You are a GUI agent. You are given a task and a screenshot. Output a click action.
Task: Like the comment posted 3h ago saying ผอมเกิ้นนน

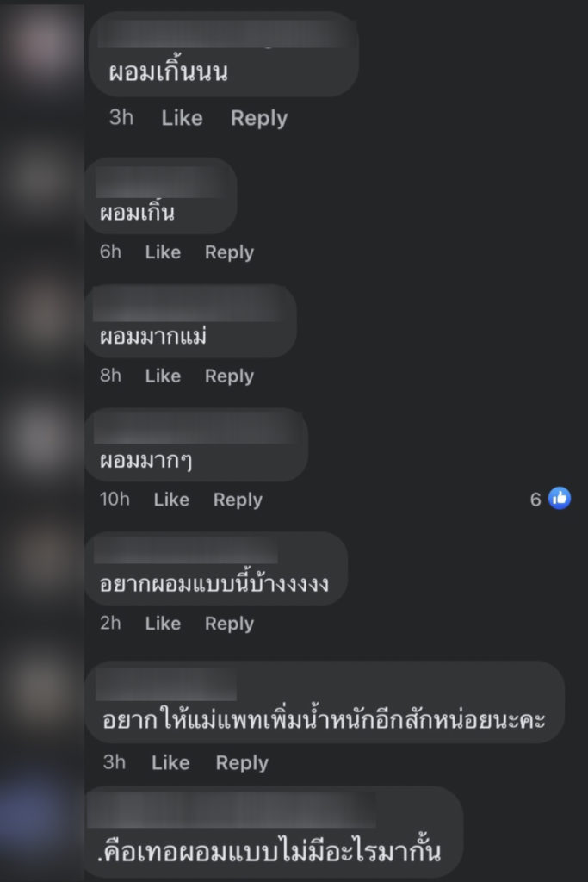coord(182,117)
